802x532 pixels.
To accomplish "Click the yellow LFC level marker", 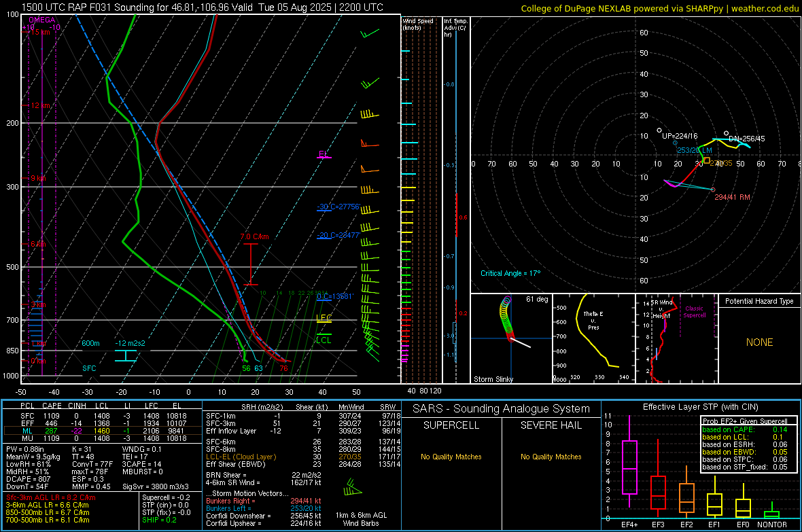I will pos(324,318).
